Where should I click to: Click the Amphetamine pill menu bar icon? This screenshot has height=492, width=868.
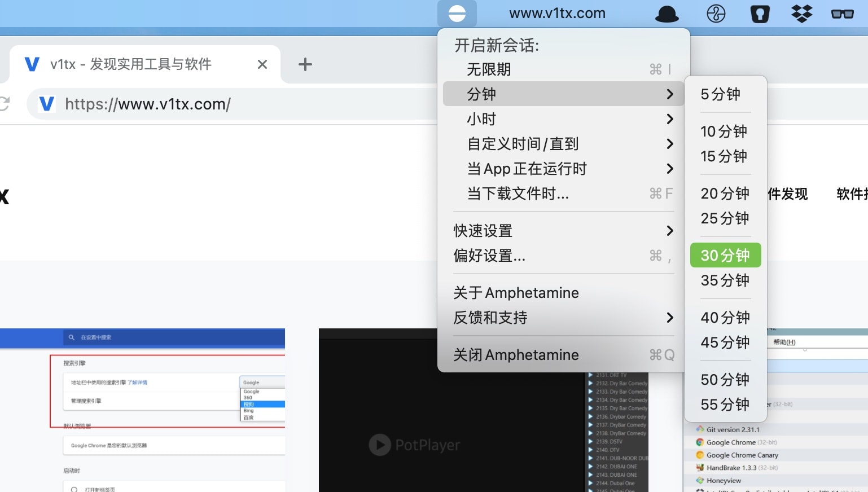pos(457,14)
